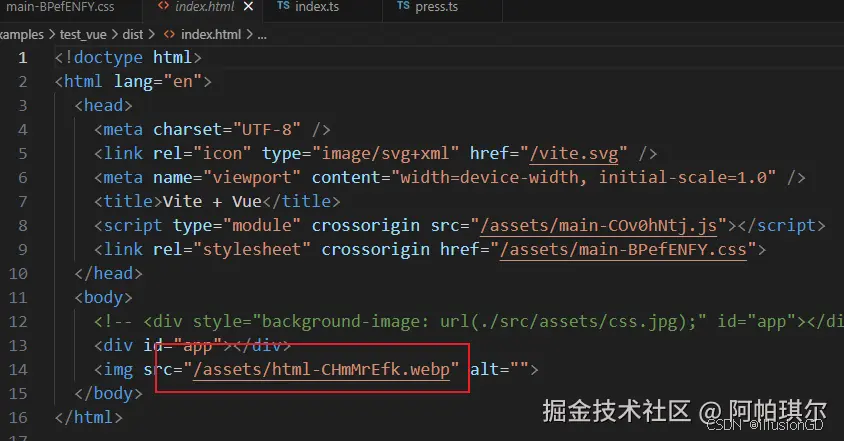Click line number 1 in the gutter

pos(23,58)
